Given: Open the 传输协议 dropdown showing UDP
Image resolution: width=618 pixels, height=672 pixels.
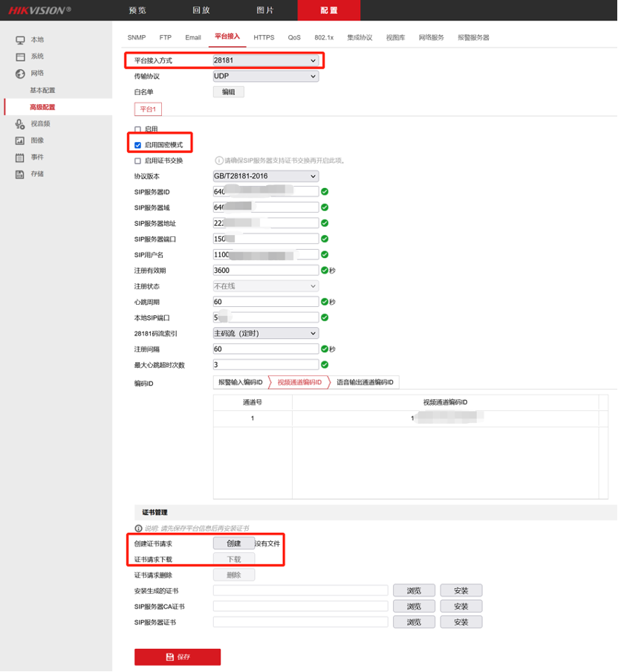Looking at the screenshot, I should pos(265,77).
